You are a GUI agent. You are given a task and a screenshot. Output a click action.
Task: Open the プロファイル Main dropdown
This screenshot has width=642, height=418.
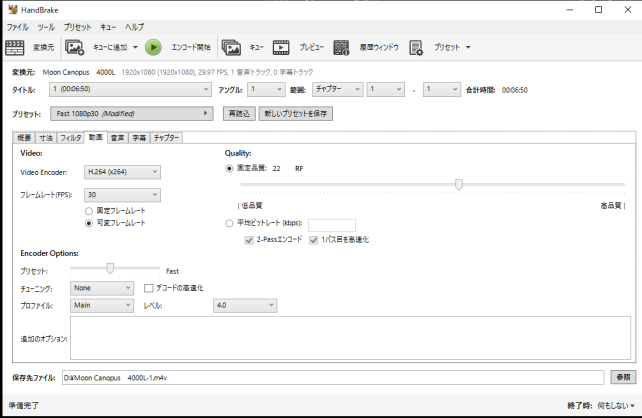[x=102, y=305]
